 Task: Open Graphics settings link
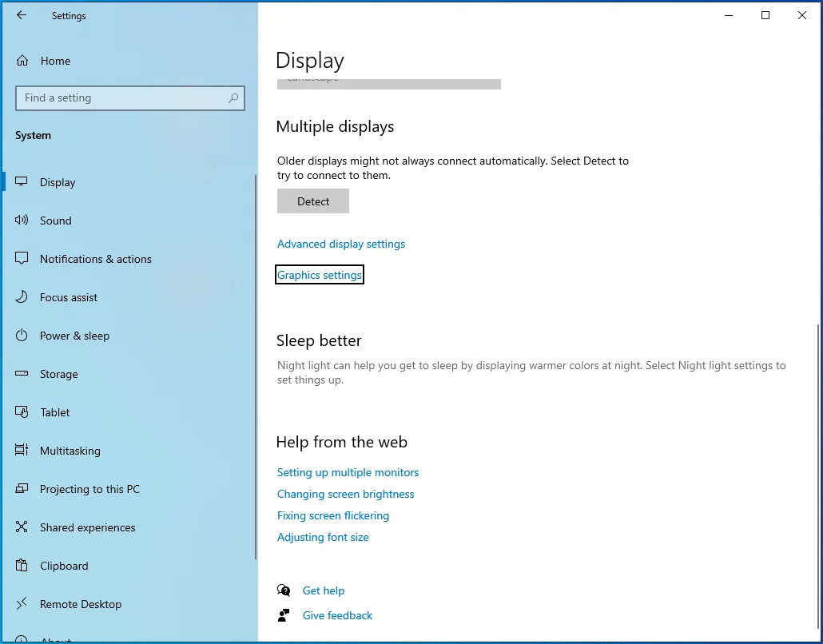point(319,275)
